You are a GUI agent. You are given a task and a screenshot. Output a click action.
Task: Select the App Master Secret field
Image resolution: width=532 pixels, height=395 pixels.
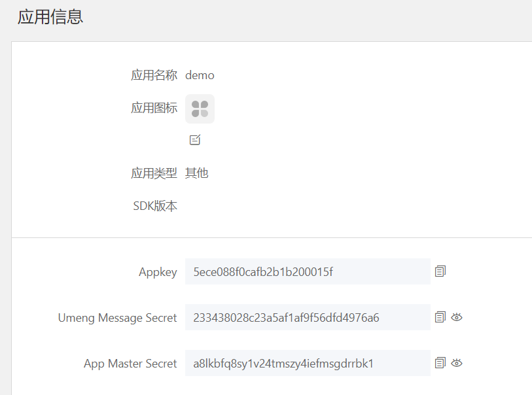308,363
